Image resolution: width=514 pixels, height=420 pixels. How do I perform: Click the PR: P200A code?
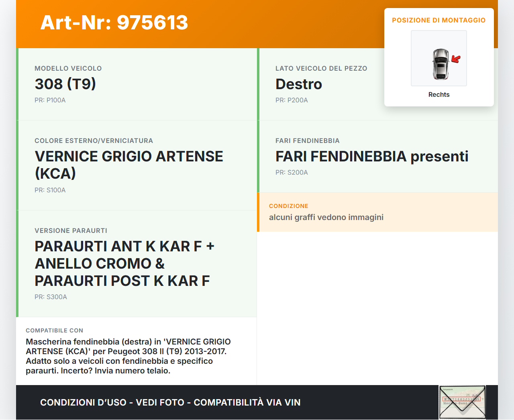click(x=291, y=100)
